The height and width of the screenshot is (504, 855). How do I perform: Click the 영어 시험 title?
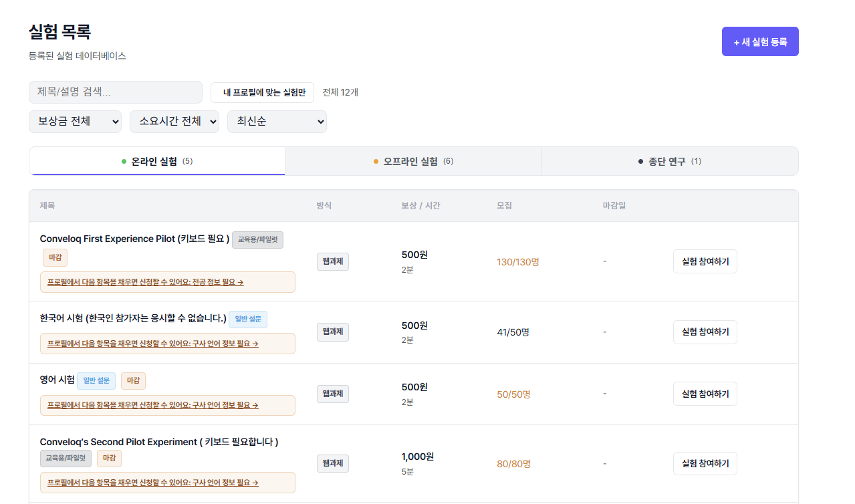(x=57, y=380)
